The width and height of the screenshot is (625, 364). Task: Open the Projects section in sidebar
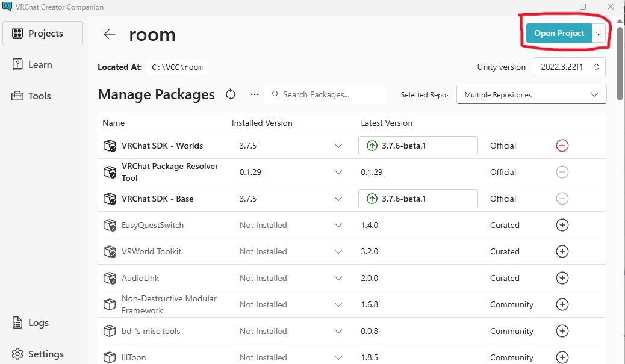(x=43, y=34)
